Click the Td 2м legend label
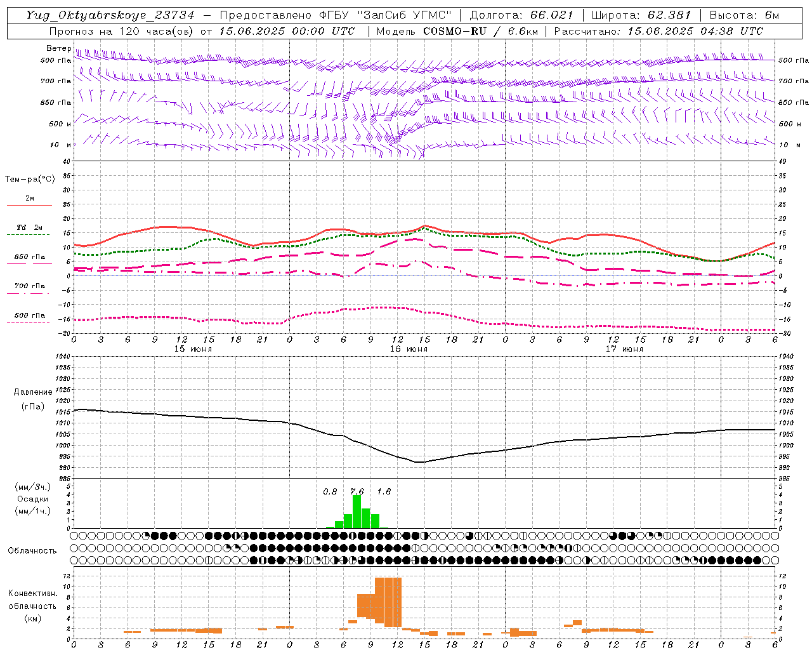The image size is (812, 650). click(30, 227)
